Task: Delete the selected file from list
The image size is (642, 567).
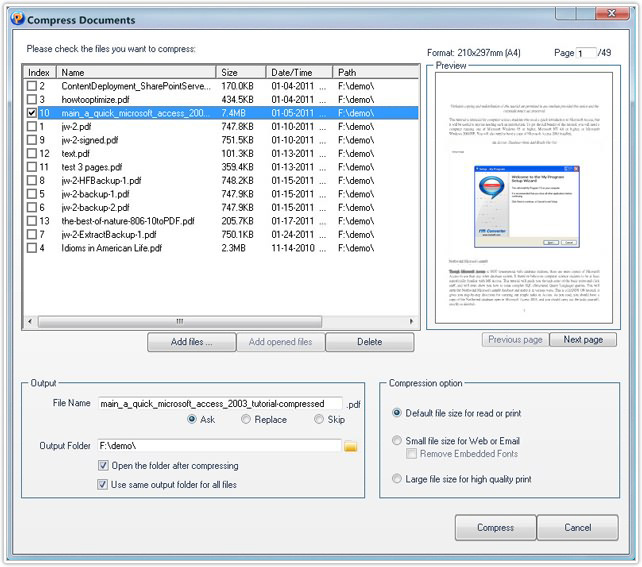Action: [x=369, y=342]
